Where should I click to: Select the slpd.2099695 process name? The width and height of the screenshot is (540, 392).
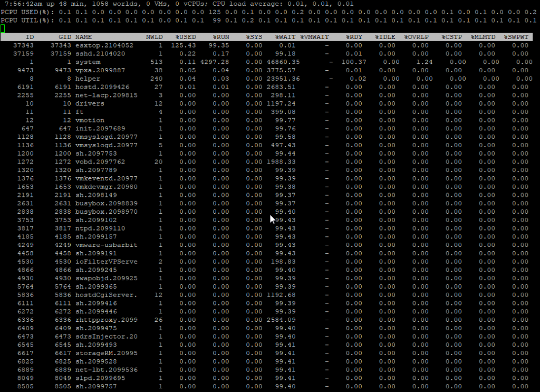pos(100,378)
